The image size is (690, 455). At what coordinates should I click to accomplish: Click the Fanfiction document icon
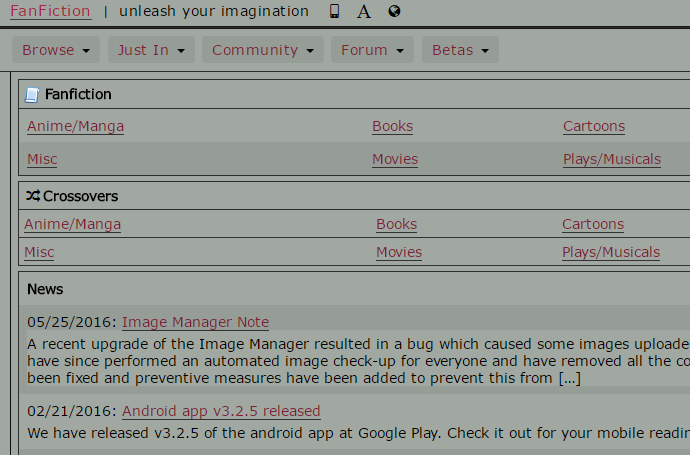coord(32,95)
